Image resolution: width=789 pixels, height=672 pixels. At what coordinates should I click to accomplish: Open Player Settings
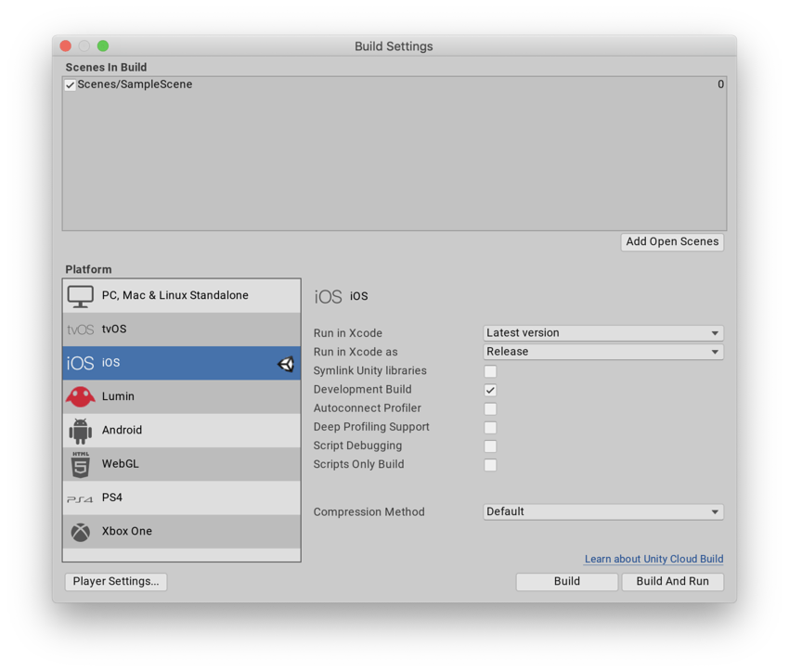pos(115,581)
